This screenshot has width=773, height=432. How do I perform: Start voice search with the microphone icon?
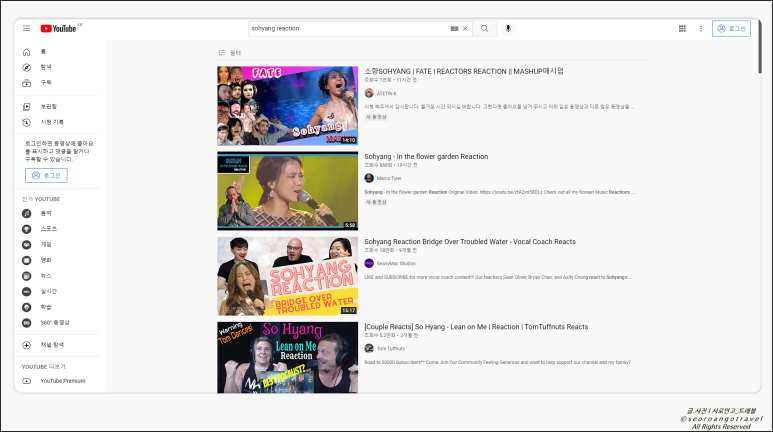click(x=508, y=29)
